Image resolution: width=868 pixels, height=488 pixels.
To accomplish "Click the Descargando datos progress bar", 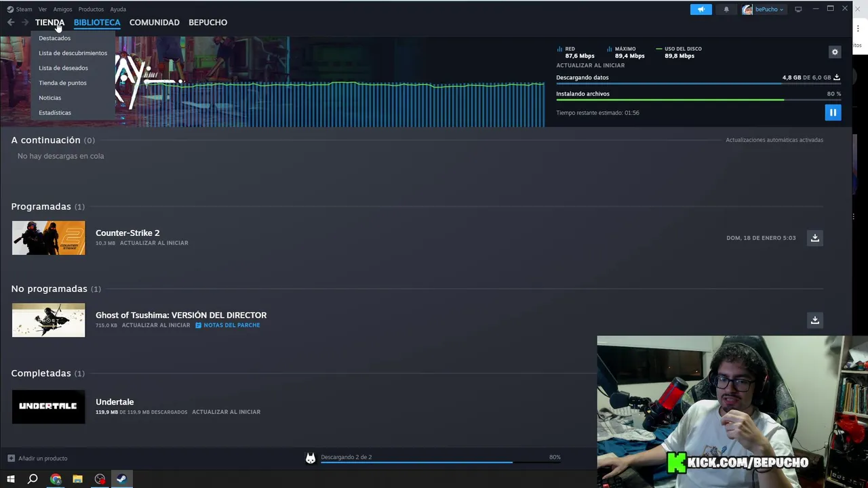I will (698, 83).
